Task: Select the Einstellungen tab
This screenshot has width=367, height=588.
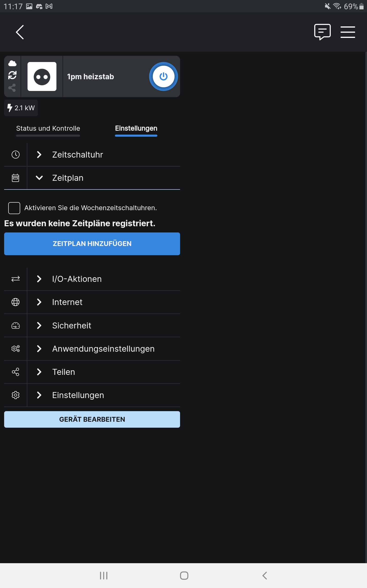Action: [136, 129]
